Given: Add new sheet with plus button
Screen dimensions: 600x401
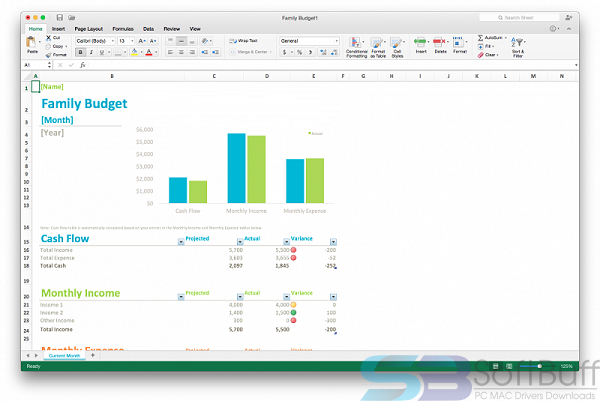Looking at the screenshot, I should coord(93,355).
